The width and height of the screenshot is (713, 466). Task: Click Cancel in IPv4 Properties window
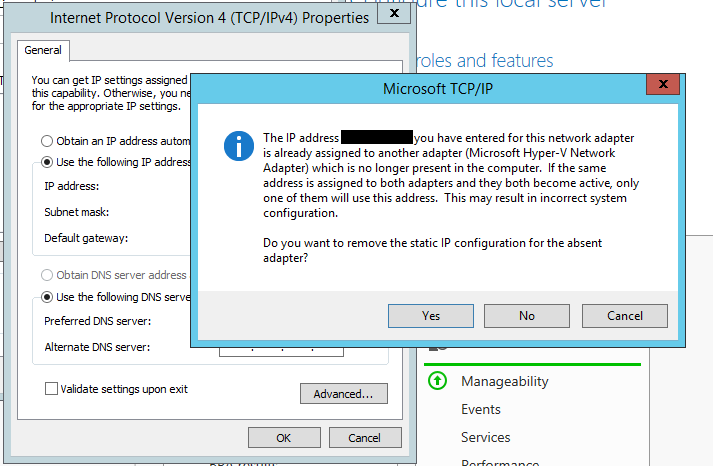click(365, 438)
